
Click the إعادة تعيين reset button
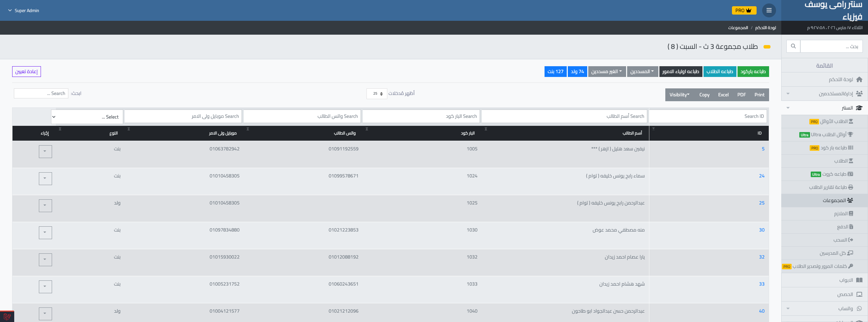(x=26, y=71)
